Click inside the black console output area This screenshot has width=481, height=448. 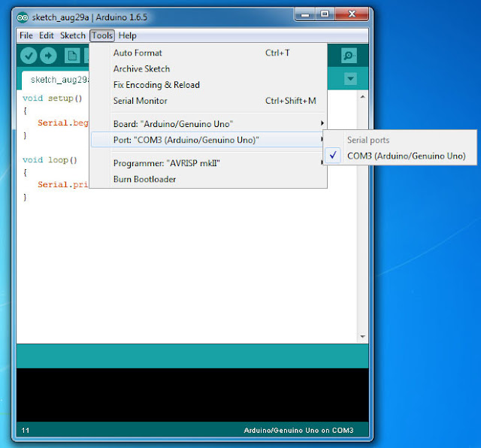click(192, 395)
